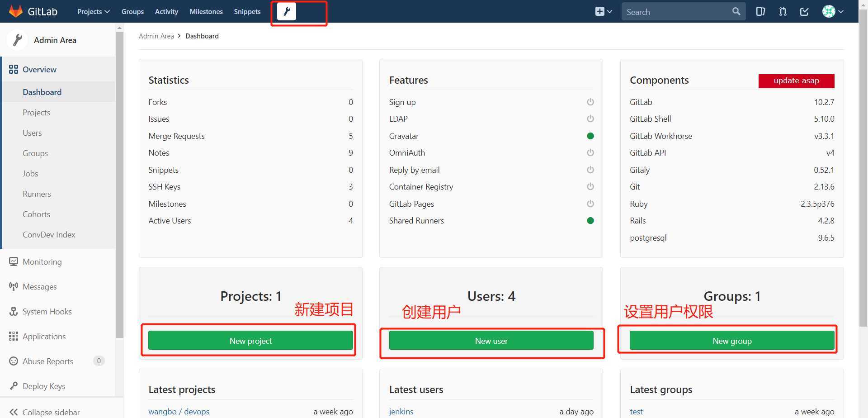Click the New user button
The height and width of the screenshot is (418, 868).
(491, 340)
